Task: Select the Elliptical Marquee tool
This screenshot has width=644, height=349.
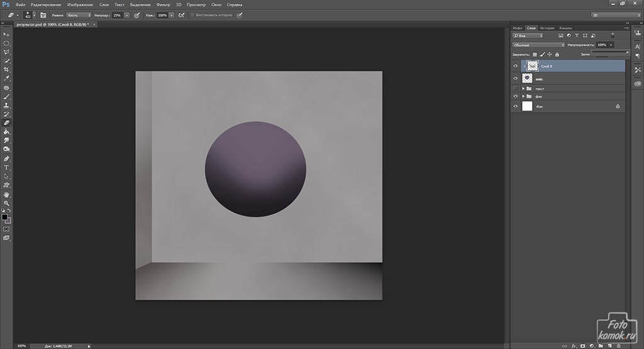Action: pos(6,43)
